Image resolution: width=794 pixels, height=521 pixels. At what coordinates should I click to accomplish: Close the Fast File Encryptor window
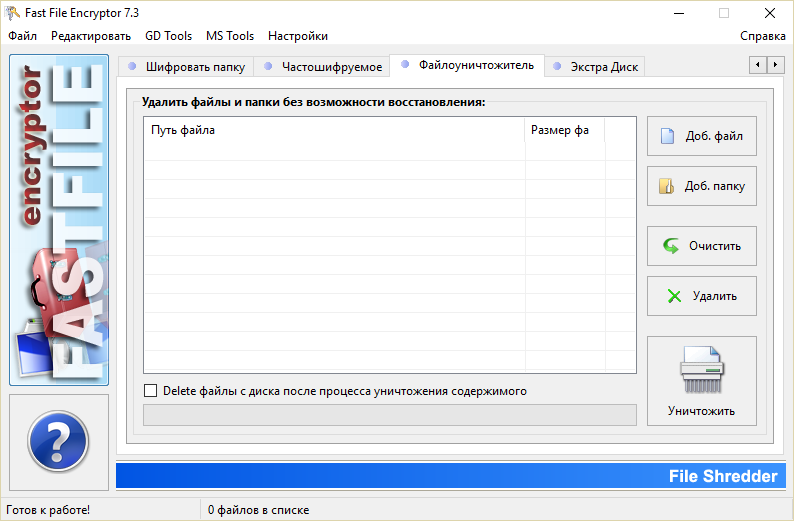770,13
